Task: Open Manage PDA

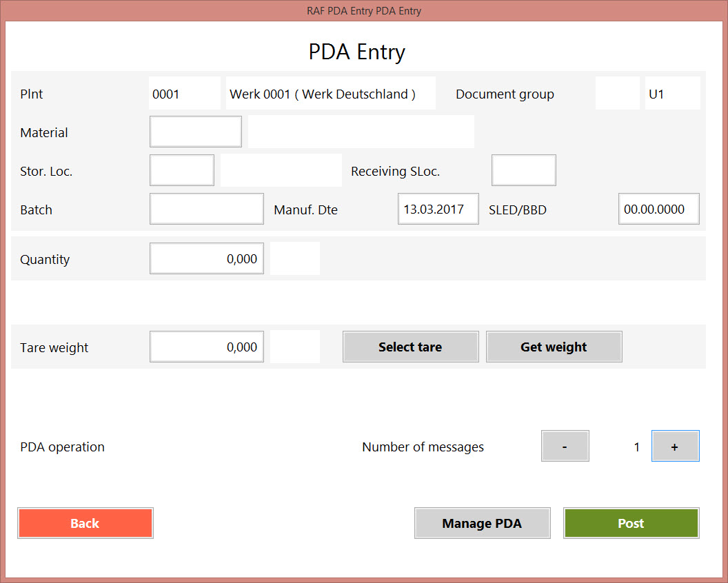Action: [x=482, y=523]
